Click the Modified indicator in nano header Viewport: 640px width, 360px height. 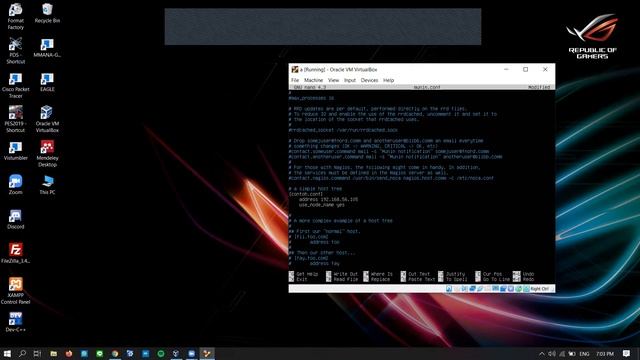539,87
